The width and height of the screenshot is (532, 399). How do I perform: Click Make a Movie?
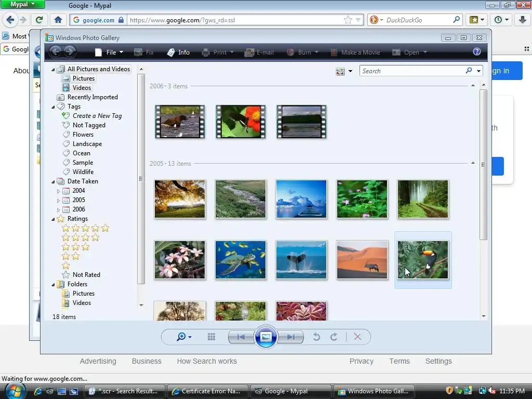click(355, 52)
